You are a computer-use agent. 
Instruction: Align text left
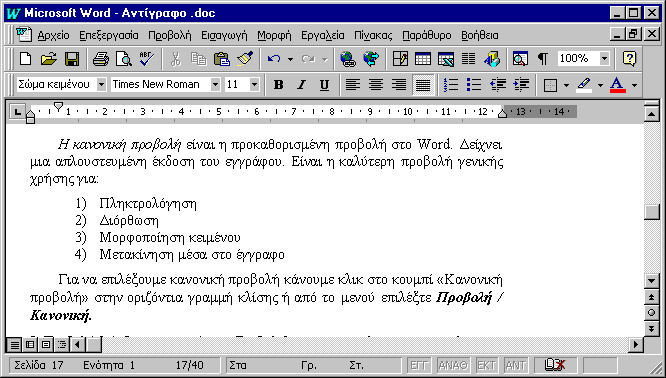tap(353, 85)
